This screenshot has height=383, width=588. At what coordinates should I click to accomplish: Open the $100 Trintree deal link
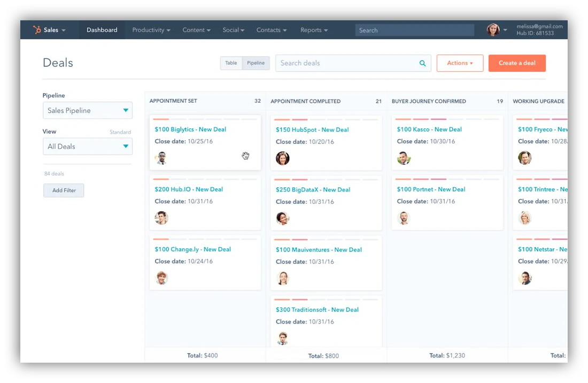click(543, 189)
